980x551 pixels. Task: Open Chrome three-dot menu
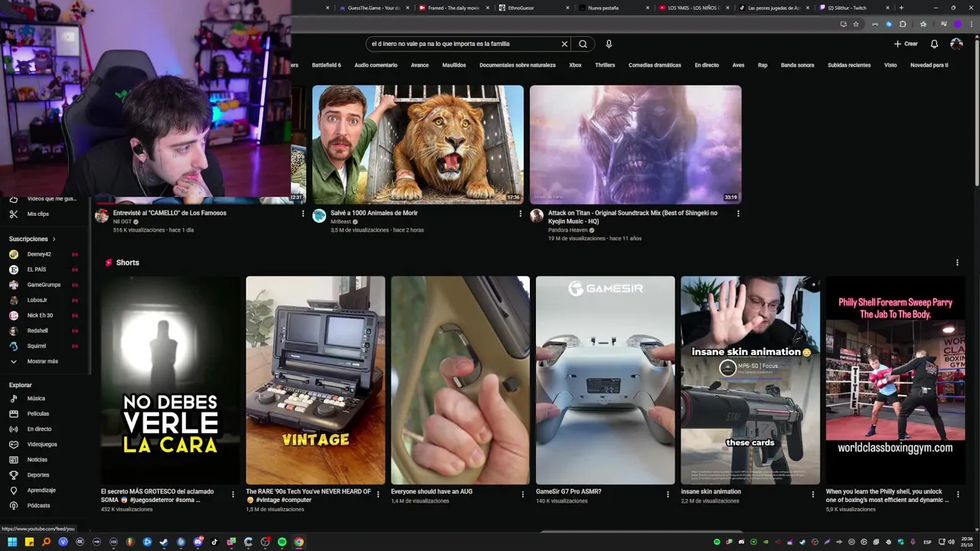(x=971, y=24)
